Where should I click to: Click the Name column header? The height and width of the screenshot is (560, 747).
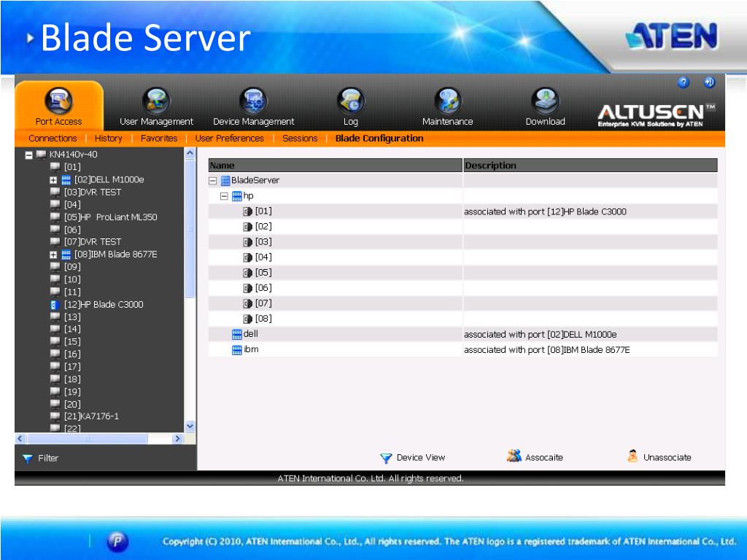tap(336, 166)
